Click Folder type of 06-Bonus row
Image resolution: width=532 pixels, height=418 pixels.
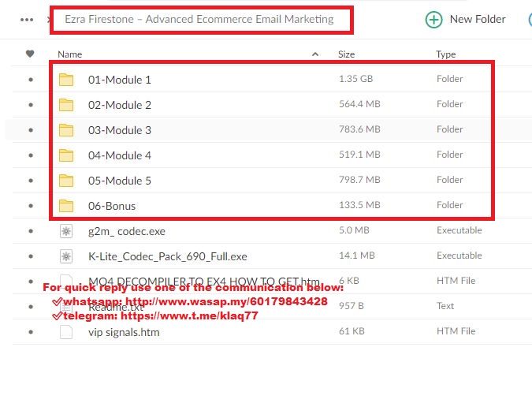pyautogui.click(x=450, y=205)
